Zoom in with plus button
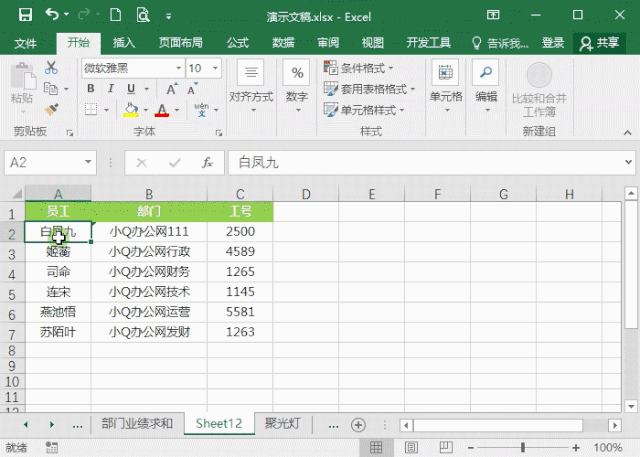Image resolution: width=640 pixels, height=457 pixels. (x=576, y=448)
